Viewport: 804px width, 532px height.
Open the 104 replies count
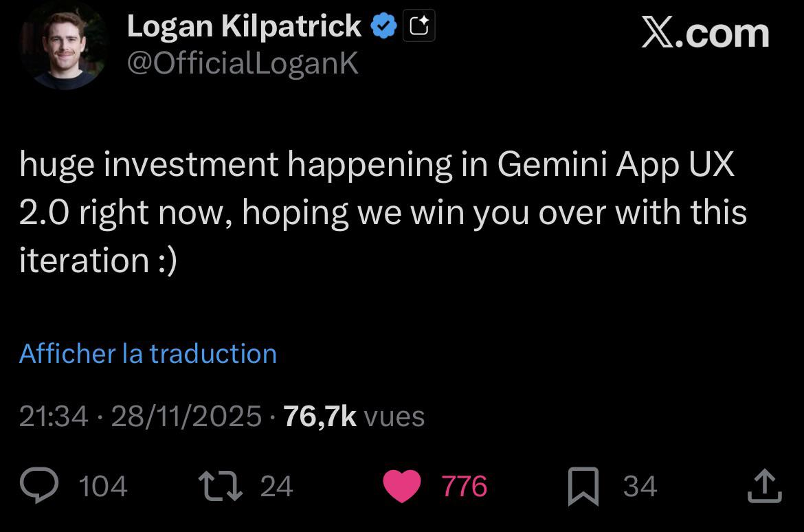click(103, 487)
